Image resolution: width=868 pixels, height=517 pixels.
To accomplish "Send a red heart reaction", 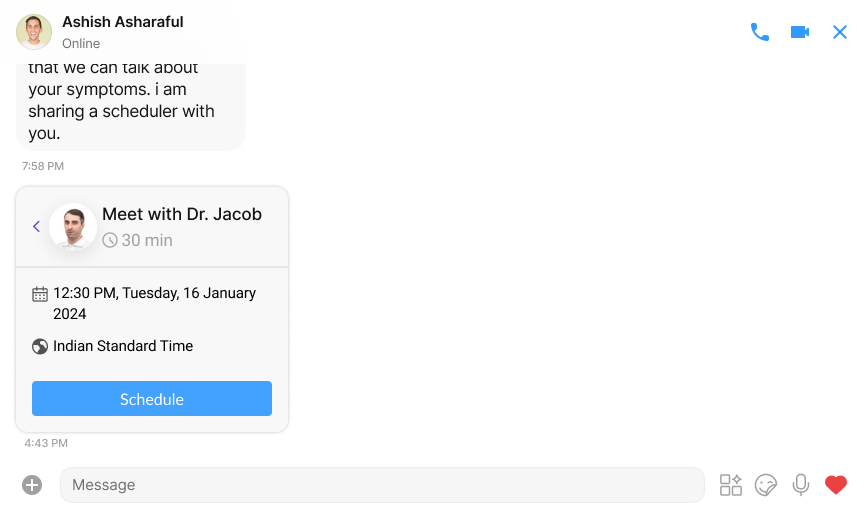I will (835, 485).
